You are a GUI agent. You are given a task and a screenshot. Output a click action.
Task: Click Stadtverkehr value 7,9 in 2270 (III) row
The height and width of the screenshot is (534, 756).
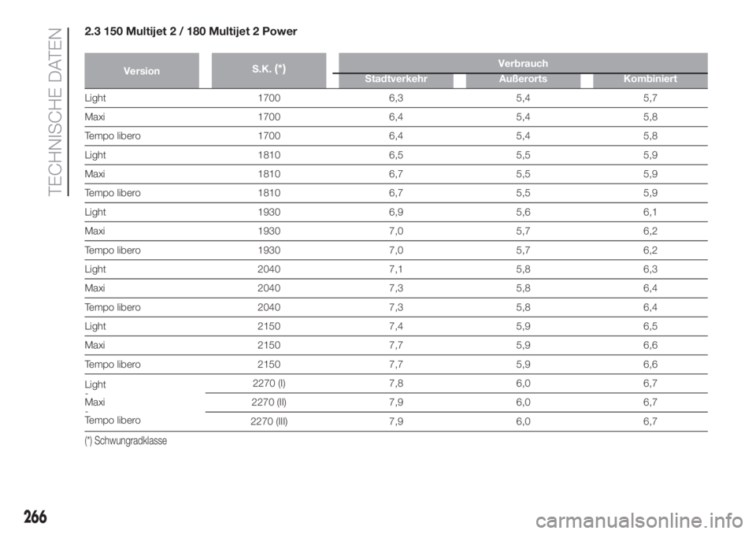point(396,421)
